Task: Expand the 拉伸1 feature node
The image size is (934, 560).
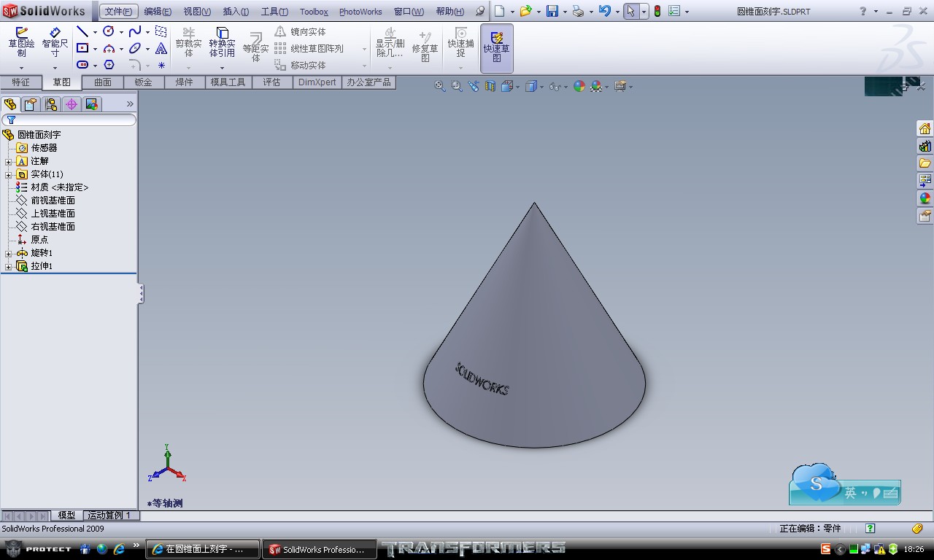Action: click(x=9, y=266)
